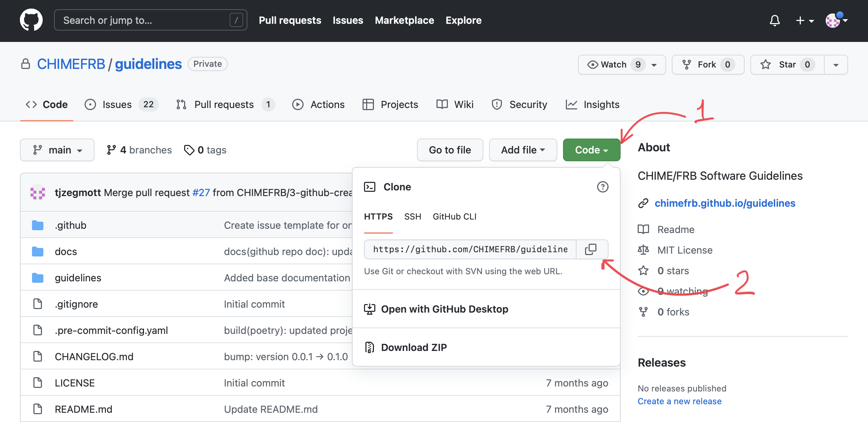Open Pull requests in top navigation
This screenshot has height=422, width=868.
290,20
